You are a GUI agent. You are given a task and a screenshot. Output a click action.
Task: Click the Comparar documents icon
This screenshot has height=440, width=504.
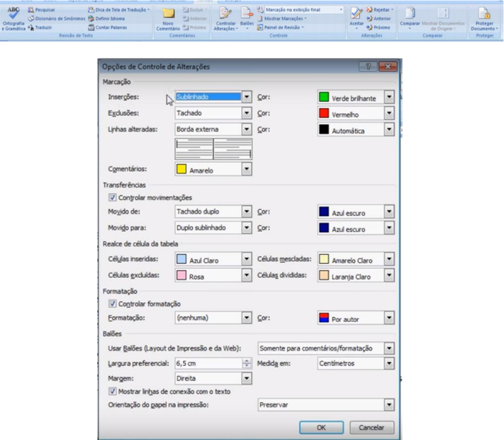(409, 14)
